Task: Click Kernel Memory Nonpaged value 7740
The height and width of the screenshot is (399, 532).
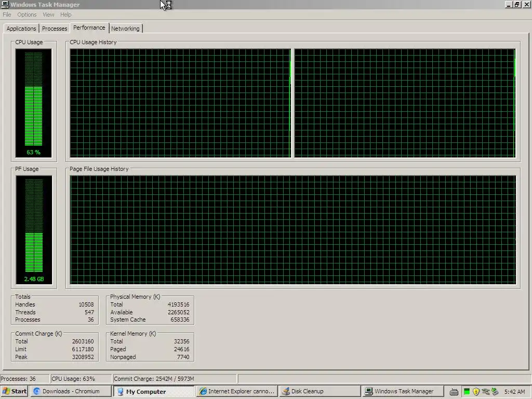Action: click(183, 357)
